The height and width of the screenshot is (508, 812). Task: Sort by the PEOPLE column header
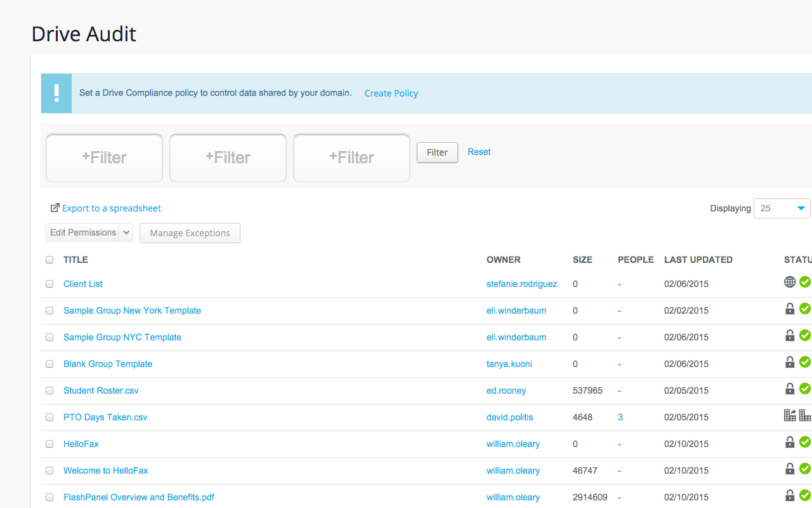pos(636,260)
